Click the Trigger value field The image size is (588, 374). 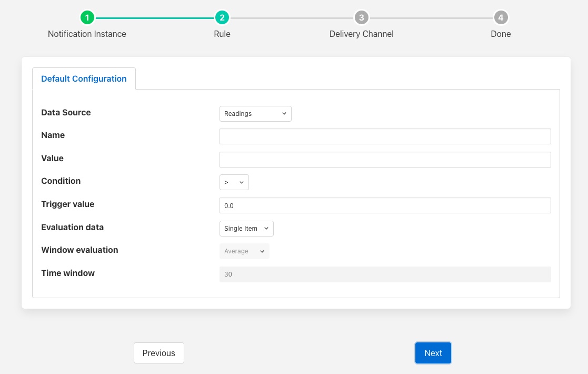385,205
